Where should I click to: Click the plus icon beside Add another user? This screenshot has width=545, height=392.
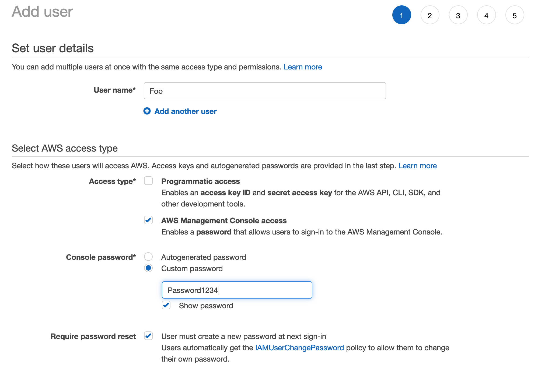(x=147, y=111)
